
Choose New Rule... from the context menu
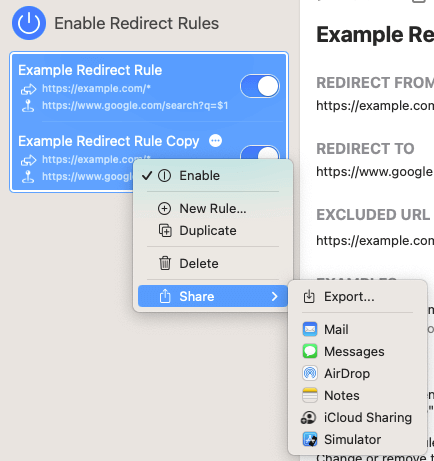(213, 209)
